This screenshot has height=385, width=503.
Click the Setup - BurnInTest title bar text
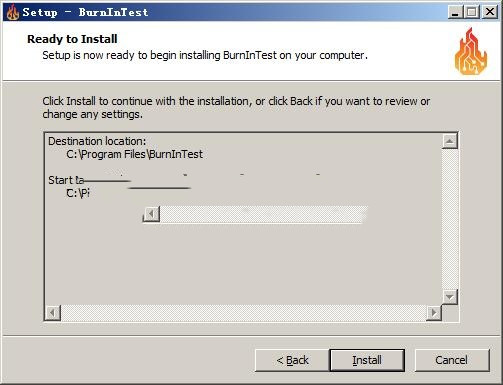(85, 12)
